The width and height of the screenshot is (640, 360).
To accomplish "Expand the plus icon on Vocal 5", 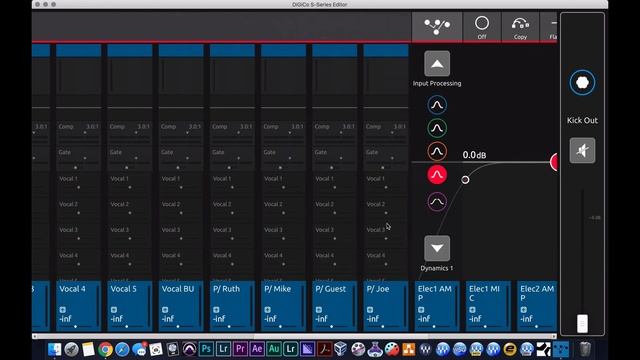I will (x=114, y=310).
